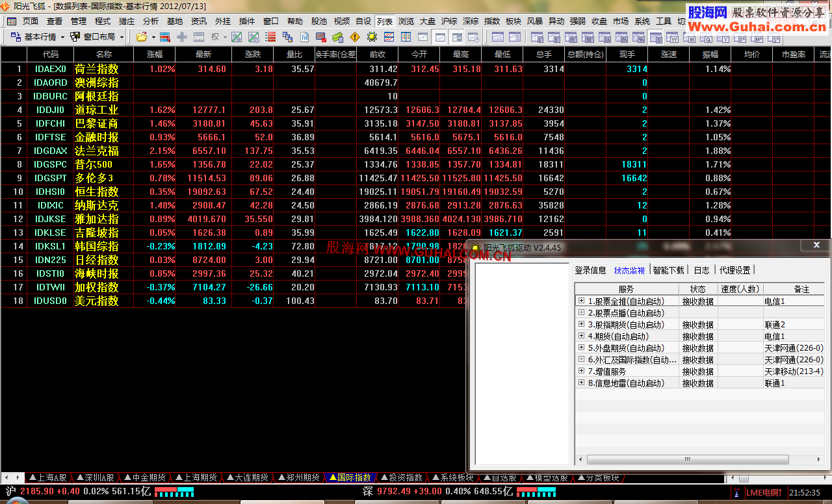Click the yellow gear settings toolbar icon
The height and width of the screenshot is (504, 832).
coord(372,37)
